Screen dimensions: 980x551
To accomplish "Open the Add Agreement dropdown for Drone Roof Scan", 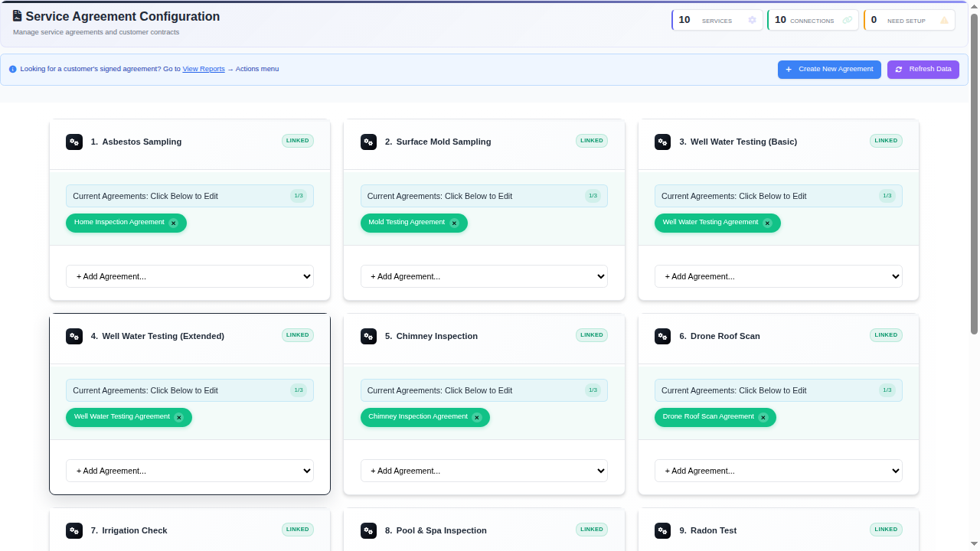I will point(778,471).
